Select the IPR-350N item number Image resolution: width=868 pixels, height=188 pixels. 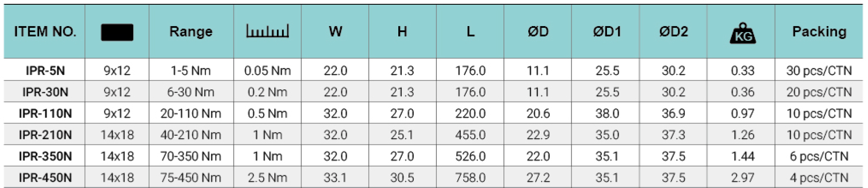(x=45, y=156)
